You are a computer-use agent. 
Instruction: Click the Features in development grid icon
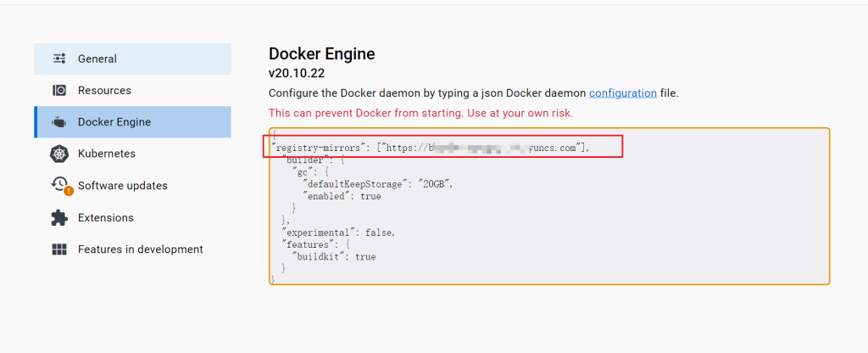tap(59, 249)
